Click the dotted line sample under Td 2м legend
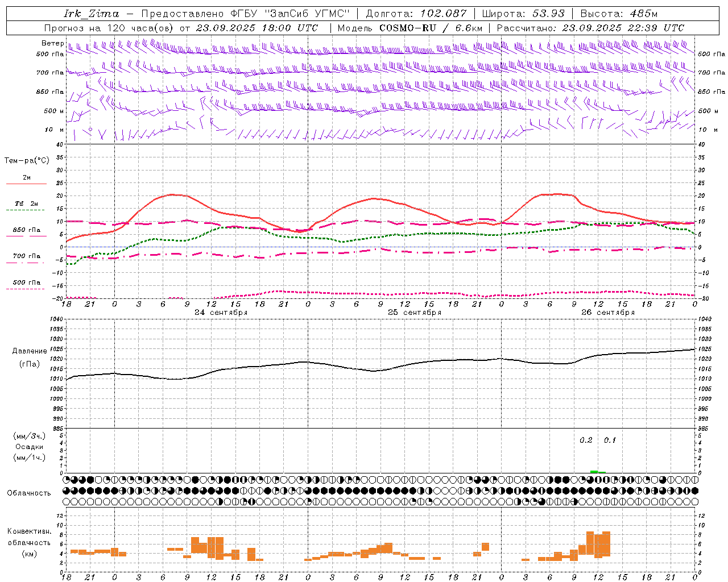Viewport: 728px width, 582px height. point(25,210)
